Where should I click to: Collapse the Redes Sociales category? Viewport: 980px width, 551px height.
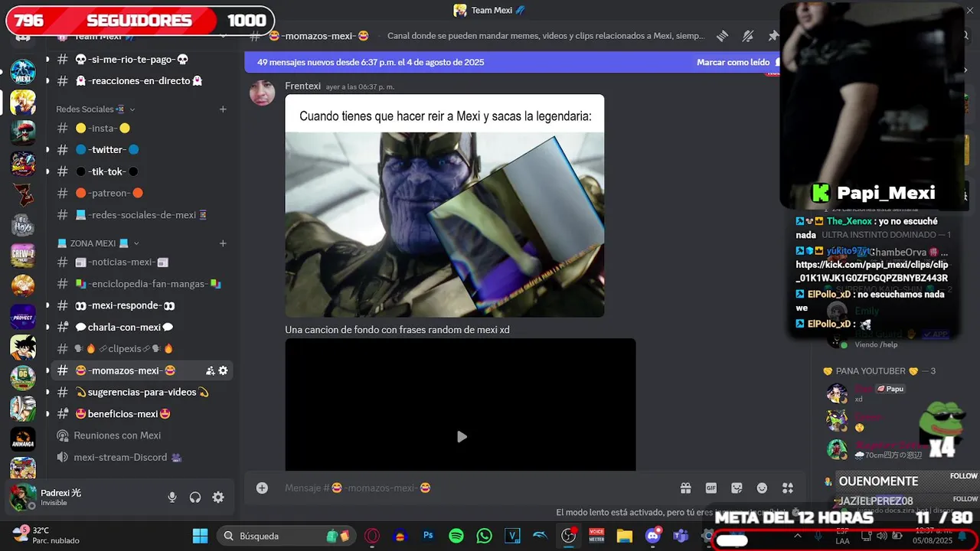[x=95, y=109]
